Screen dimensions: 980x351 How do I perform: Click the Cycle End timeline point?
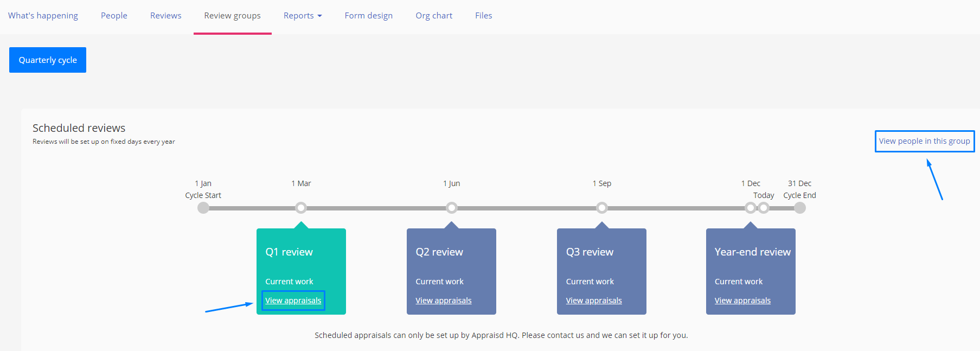pos(799,208)
